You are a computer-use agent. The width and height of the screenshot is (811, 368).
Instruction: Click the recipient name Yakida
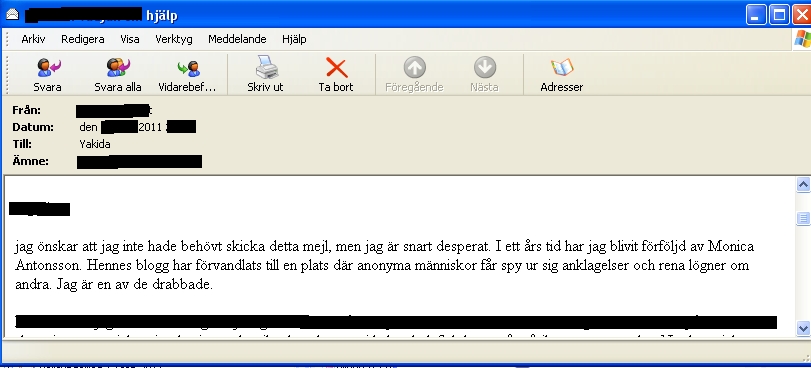[x=95, y=144]
